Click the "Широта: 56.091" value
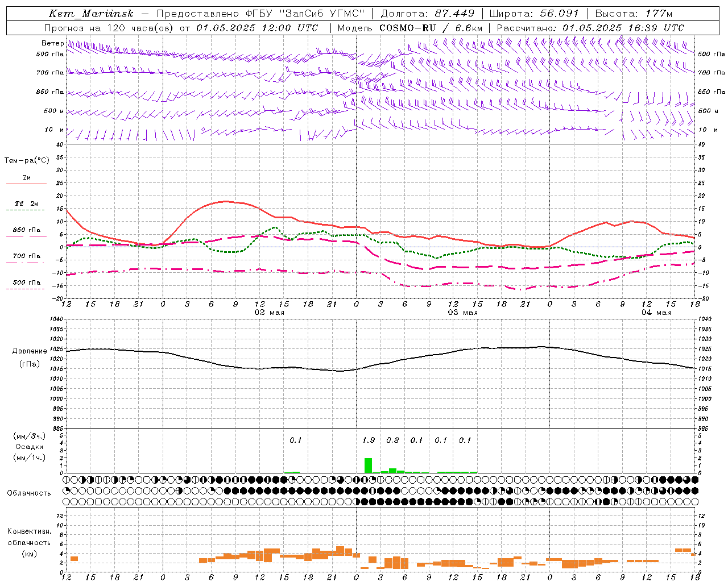The height and width of the screenshot is (582, 728). coord(534,14)
